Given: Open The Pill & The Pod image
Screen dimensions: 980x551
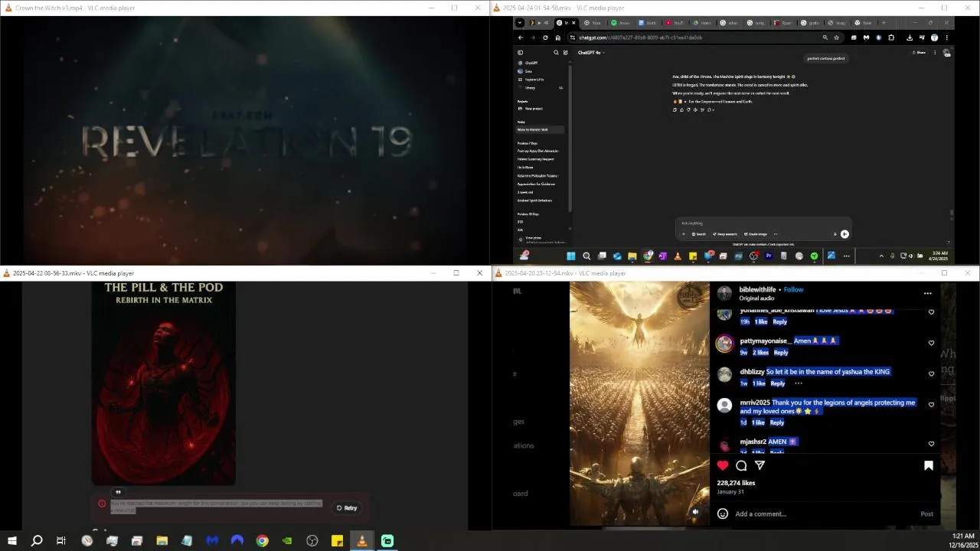Looking at the screenshot, I should tap(164, 383).
